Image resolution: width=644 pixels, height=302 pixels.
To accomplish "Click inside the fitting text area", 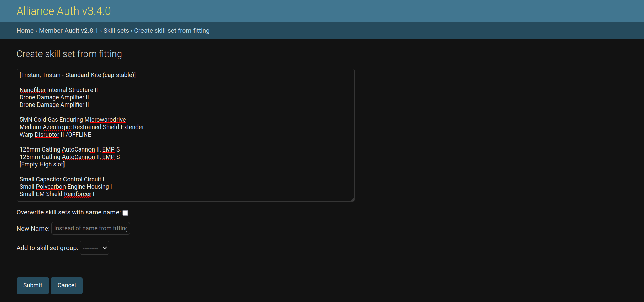I will point(185,135).
